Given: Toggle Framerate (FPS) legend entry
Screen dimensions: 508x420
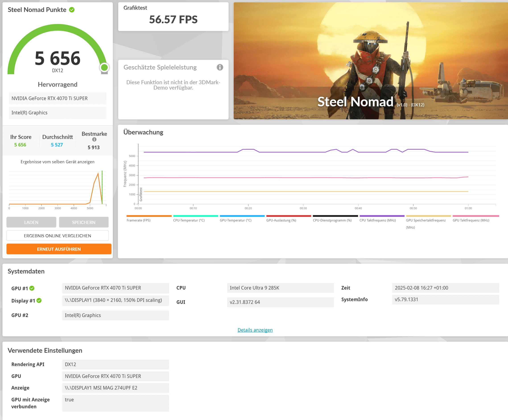Looking at the screenshot, I should (x=138, y=220).
